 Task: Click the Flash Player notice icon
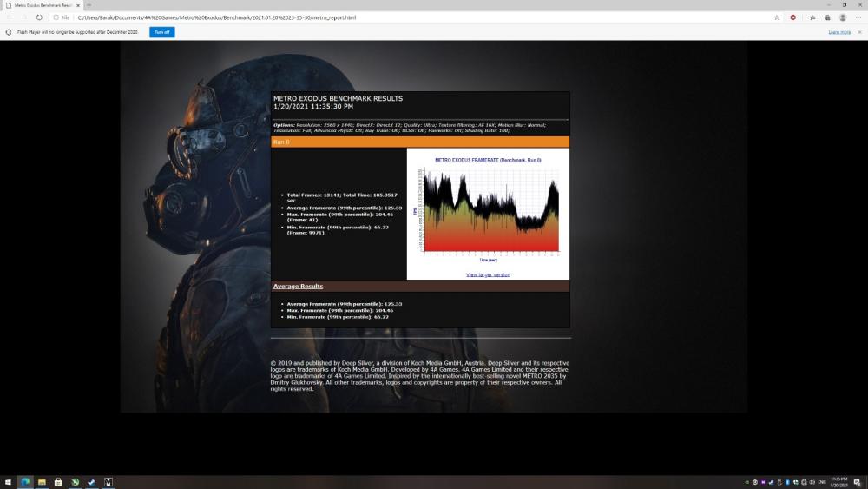[9, 32]
